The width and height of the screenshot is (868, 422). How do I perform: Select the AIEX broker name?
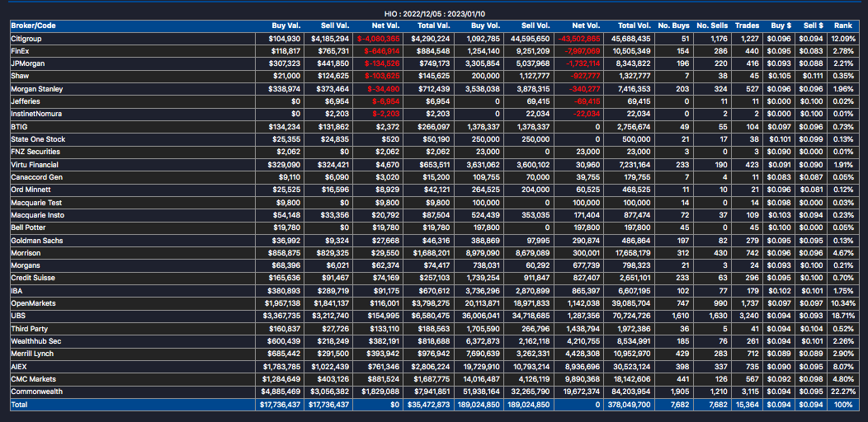(x=19, y=366)
